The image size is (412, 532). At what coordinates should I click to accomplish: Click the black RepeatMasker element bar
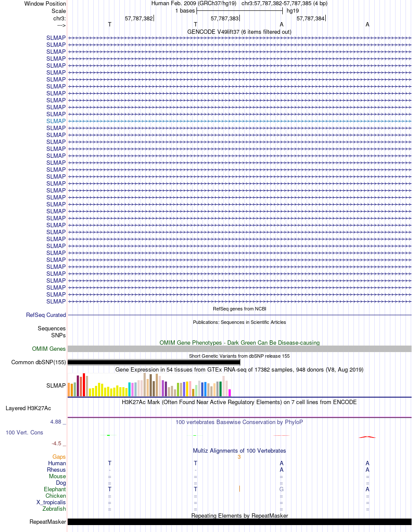(x=239, y=522)
